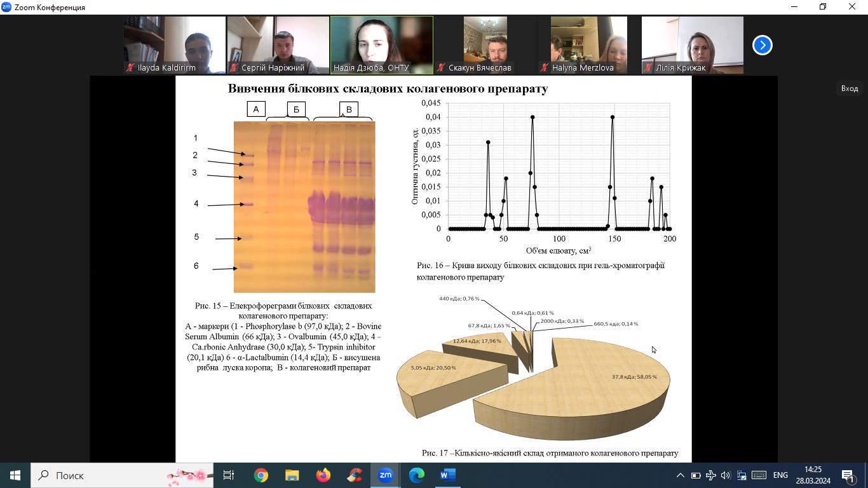The width and height of the screenshot is (868, 488).
Task: Expand hidden system tray icons
Action: click(x=680, y=475)
